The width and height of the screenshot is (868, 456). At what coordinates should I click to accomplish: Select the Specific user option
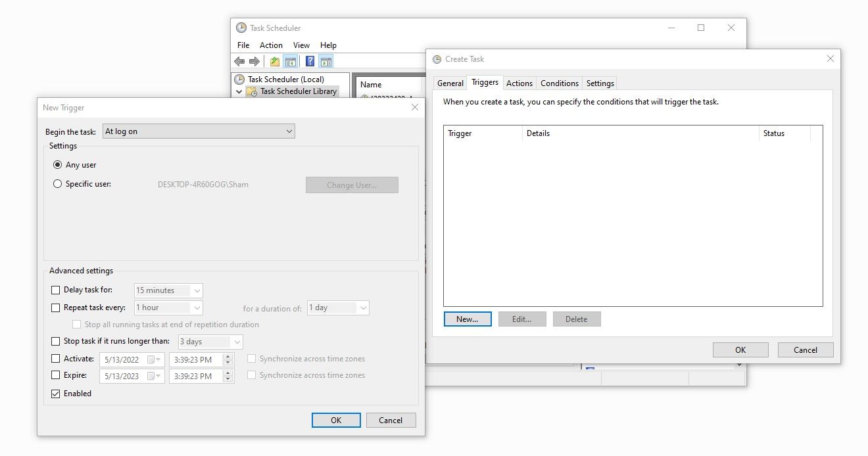pyautogui.click(x=58, y=184)
